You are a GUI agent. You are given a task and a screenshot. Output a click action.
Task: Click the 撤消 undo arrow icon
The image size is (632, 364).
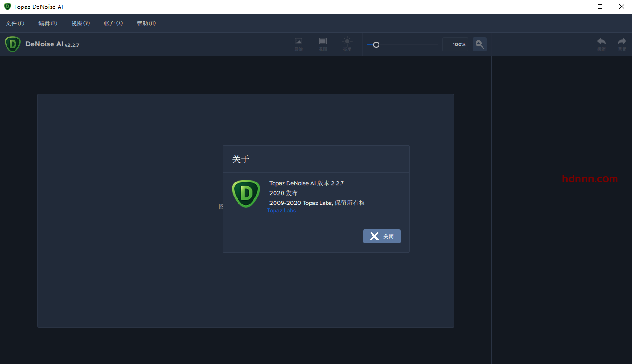tap(602, 44)
